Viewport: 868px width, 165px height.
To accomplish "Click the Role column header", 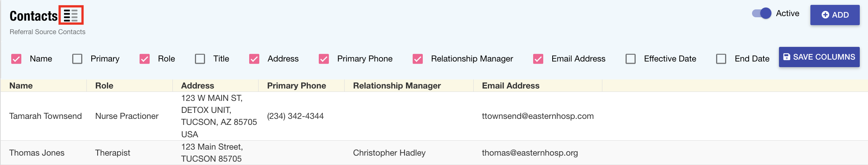I will 104,85.
